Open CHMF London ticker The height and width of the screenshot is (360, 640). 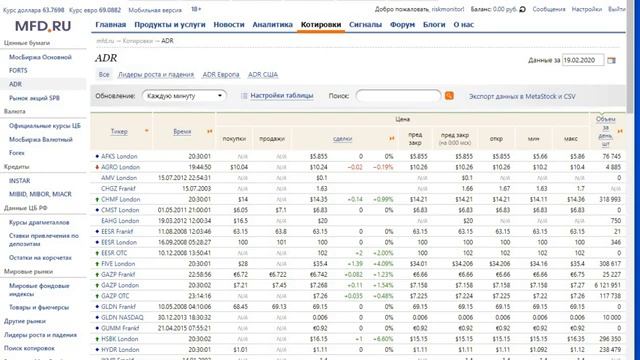120,199
